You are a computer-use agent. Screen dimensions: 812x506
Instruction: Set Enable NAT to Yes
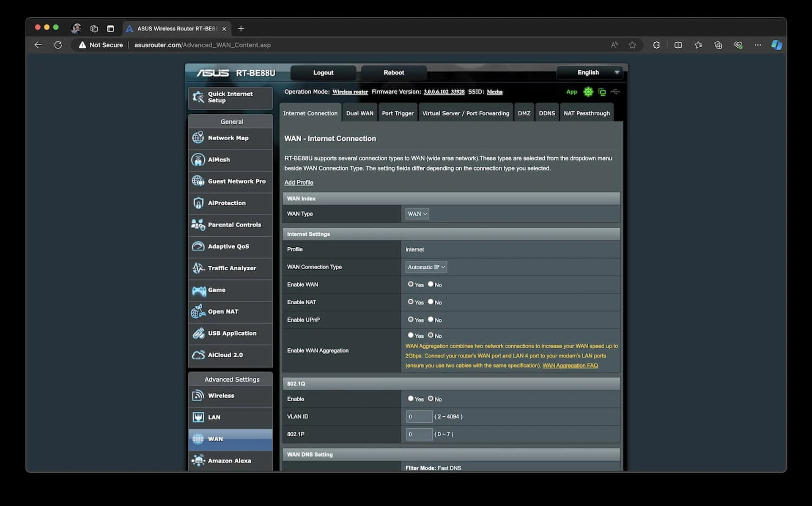point(410,302)
